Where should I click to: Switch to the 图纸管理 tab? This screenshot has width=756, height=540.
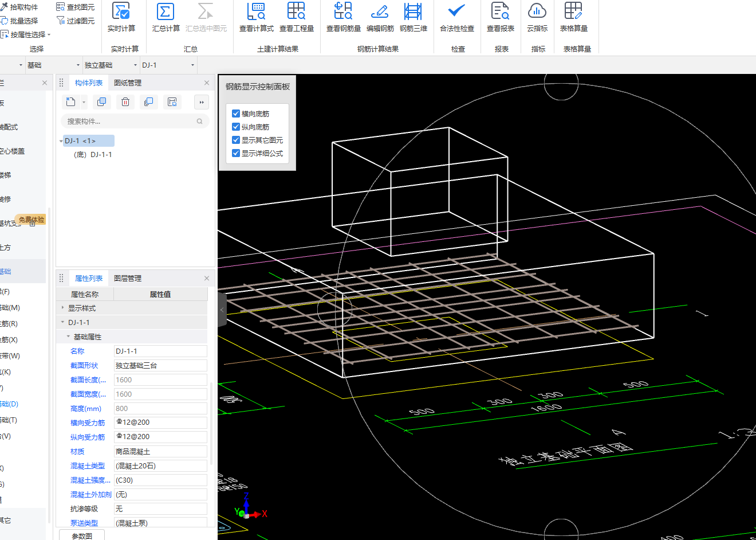127,83
